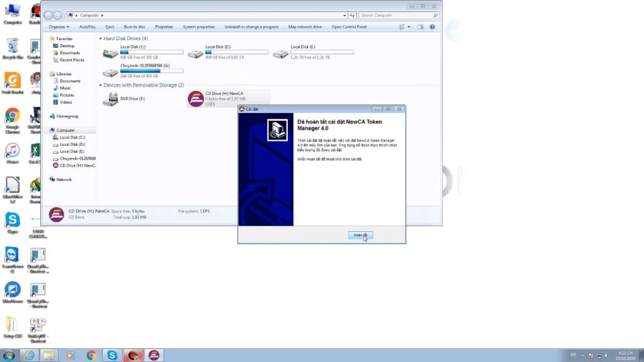Open Control Panel from toolbar
Viewport: 644px width, 362px height.
349,26
